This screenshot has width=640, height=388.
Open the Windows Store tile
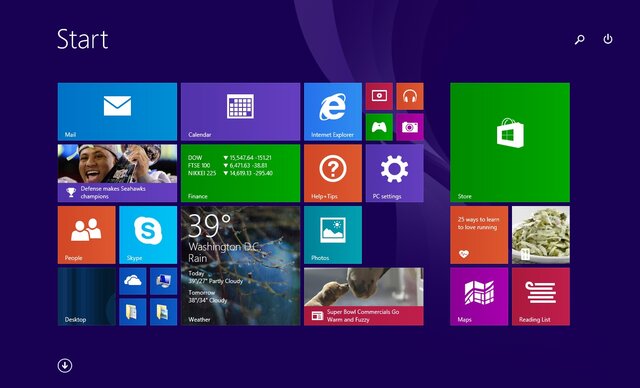pyautogui.click(x=510, y=142)
